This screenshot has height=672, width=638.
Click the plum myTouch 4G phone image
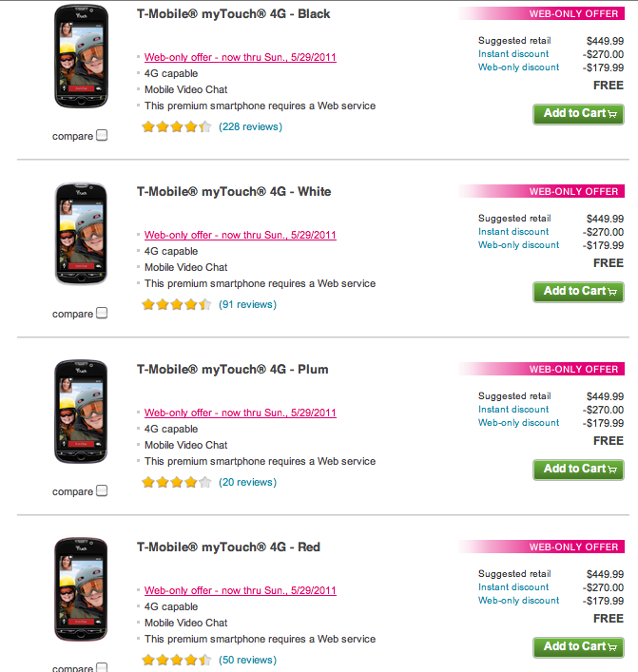[81, 413]
